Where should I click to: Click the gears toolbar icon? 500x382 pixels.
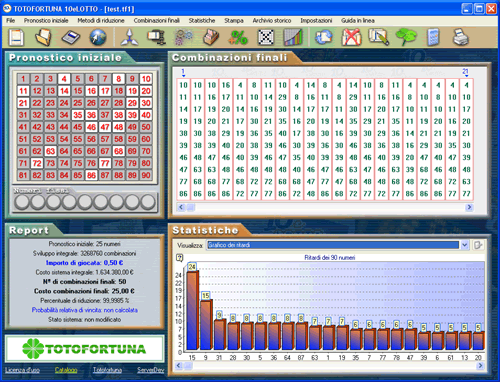[x=184, y=37]
